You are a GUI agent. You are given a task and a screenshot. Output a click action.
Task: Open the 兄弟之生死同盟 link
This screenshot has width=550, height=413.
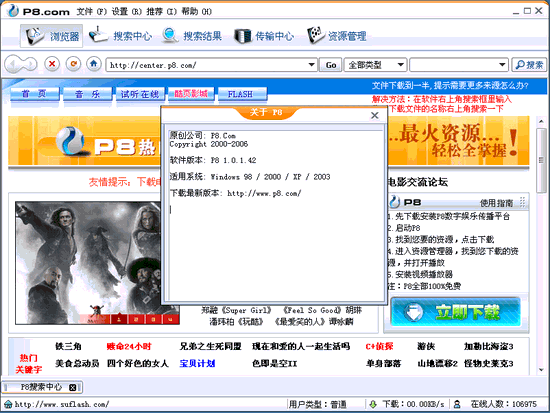click(210, 346)
